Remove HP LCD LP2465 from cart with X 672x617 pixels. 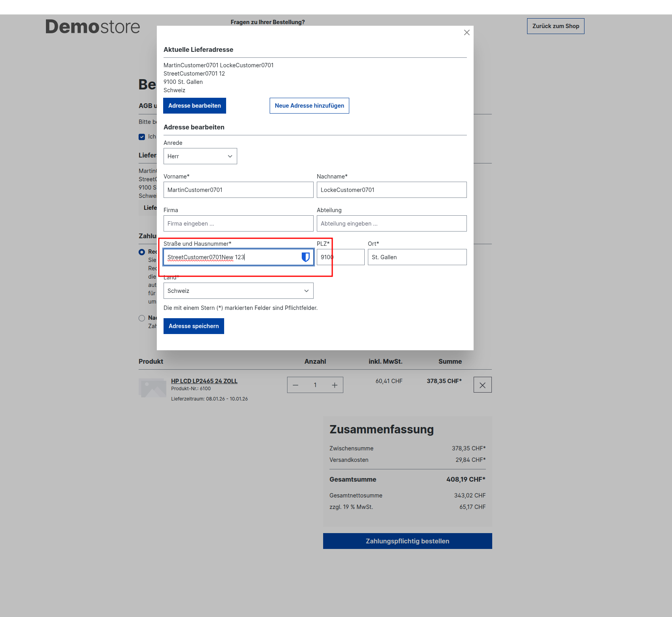point(482,384)
